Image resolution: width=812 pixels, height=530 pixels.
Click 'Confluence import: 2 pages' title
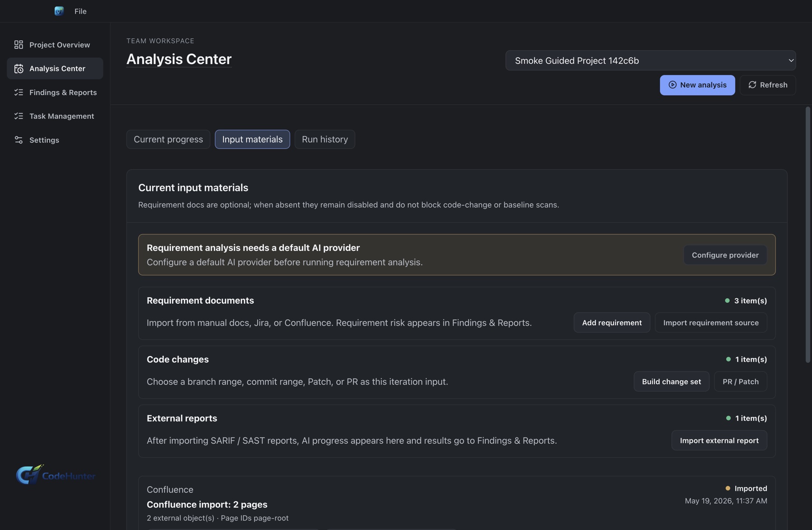click(207, 504)
